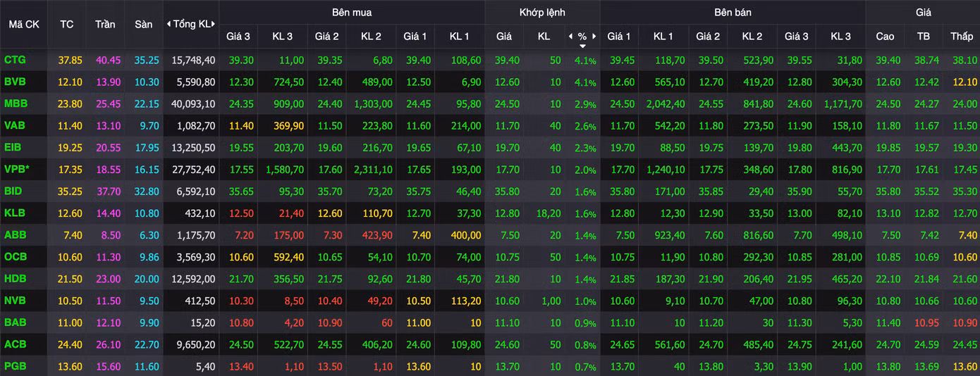980x376 pixels.
Task: Click the right arrow beside the % header
Action: [594, 36]
